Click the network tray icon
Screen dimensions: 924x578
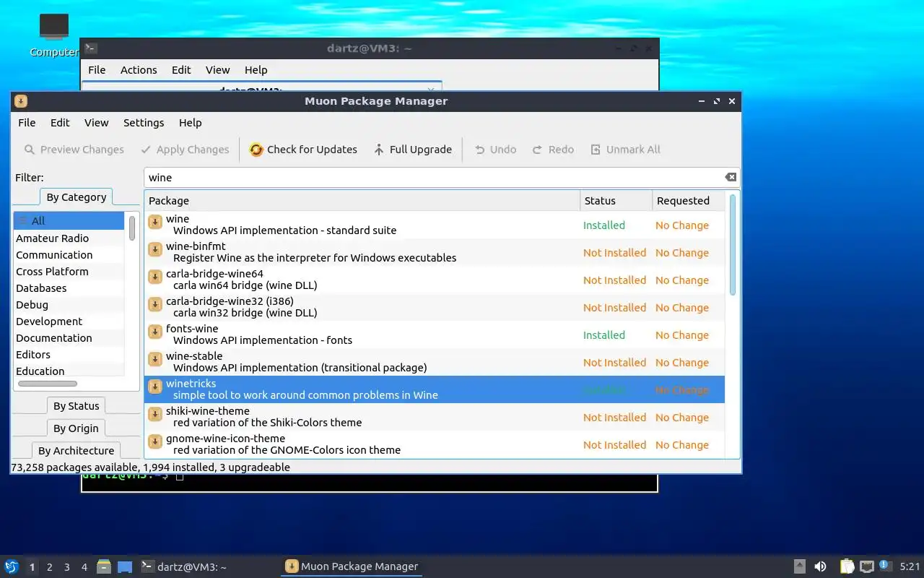coord(867,566)
